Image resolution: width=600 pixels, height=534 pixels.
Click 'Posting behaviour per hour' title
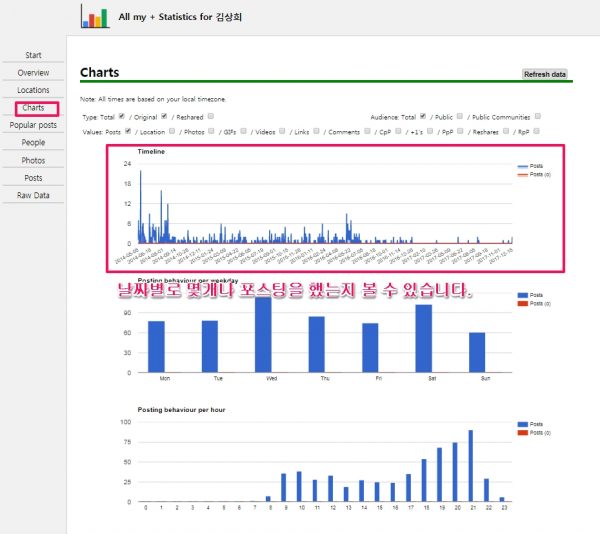point(181,410)
